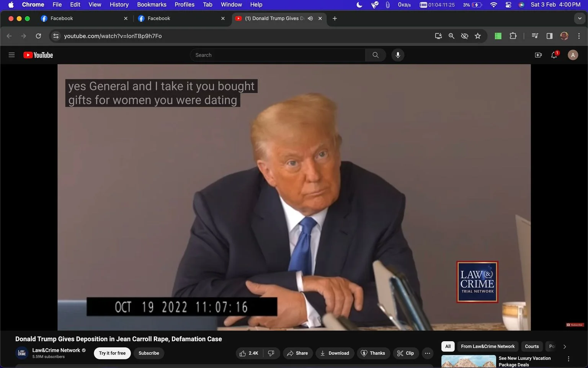Screen dimensions: 588x368
Task: Open the Bookmarks menu
Action: pos(152,5)
